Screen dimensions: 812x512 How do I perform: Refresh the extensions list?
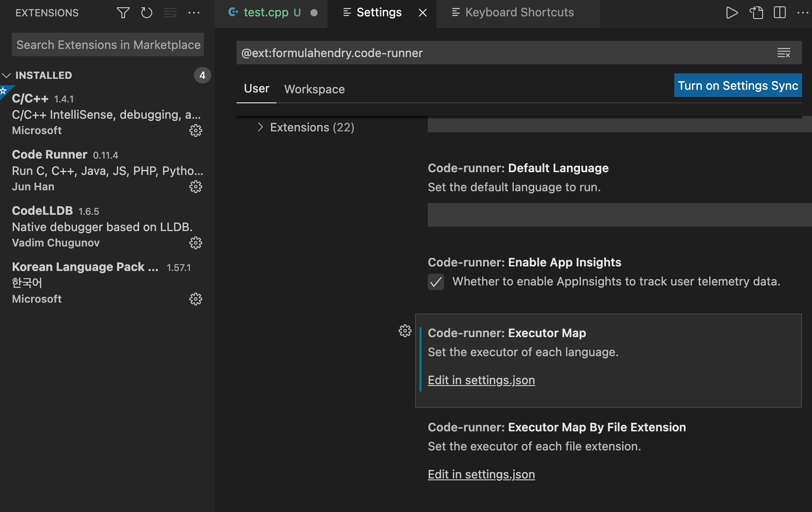(146, 13)
